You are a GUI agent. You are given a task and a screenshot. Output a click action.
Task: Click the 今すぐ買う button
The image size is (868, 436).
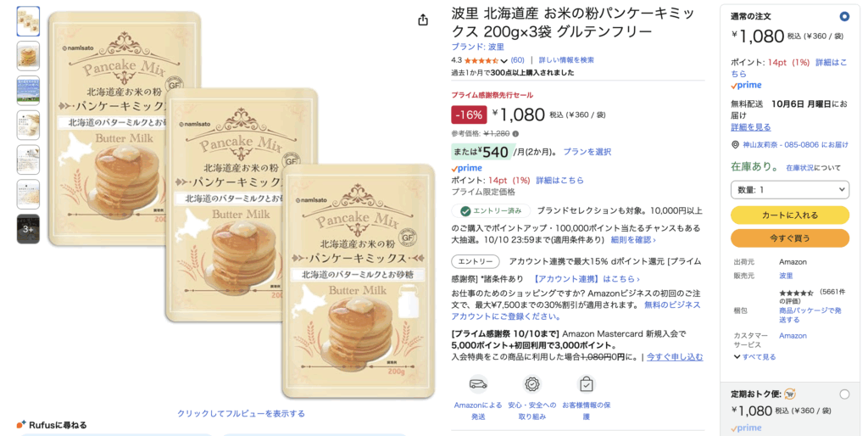coord(789,238)
